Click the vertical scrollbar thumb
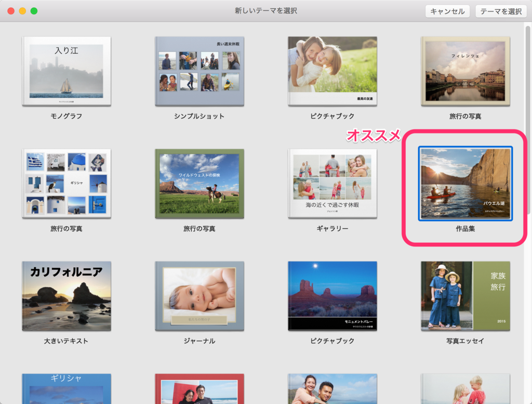Screen dimensions: 532x404 528,119
